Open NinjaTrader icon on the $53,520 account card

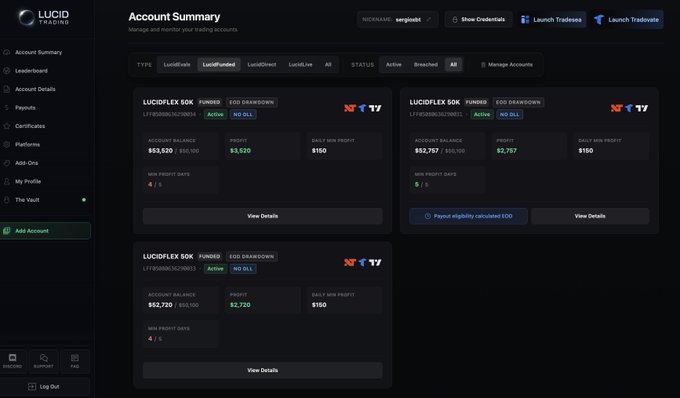click(x=350, y=108)
